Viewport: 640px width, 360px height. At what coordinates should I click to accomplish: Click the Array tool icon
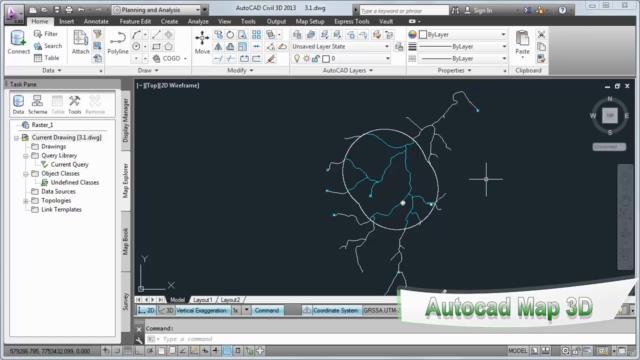tap(256, 35)
